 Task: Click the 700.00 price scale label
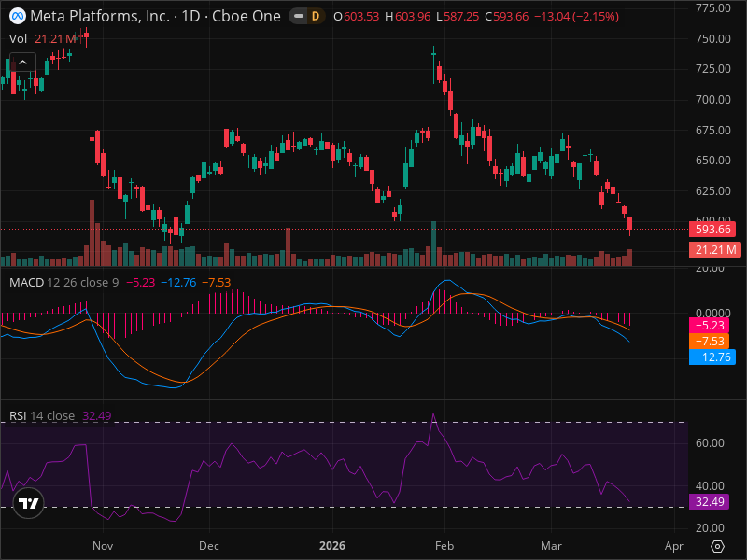click(712, 100)
